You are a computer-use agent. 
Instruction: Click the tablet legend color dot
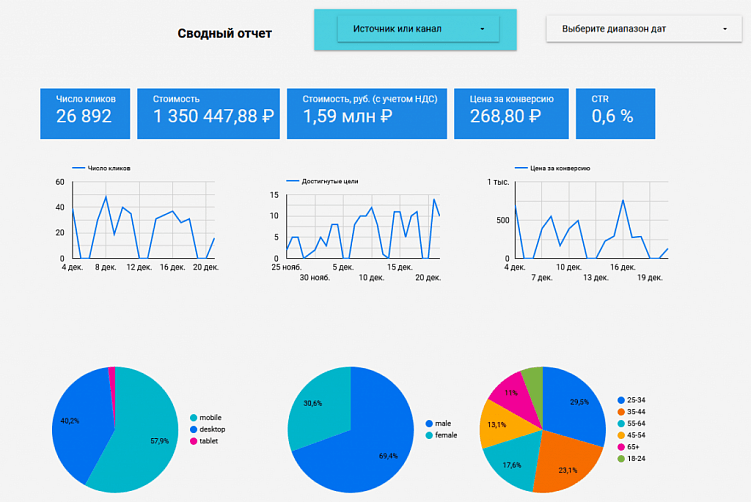pos(193,441)
